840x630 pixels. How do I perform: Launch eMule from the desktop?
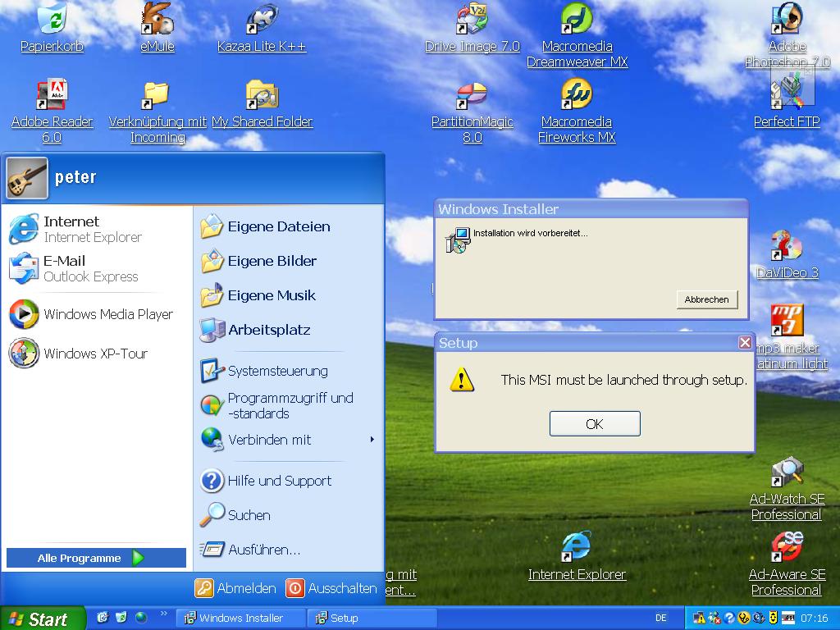[157, 28]
